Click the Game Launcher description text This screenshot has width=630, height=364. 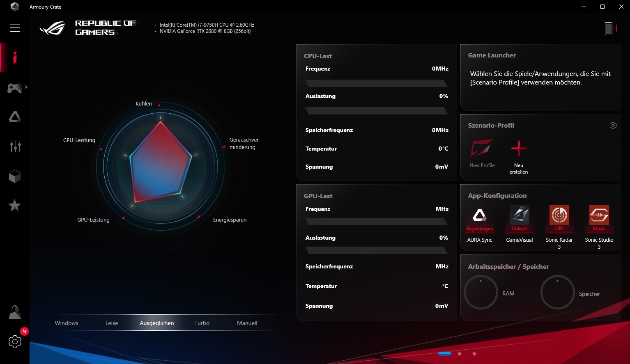point(540,78)
